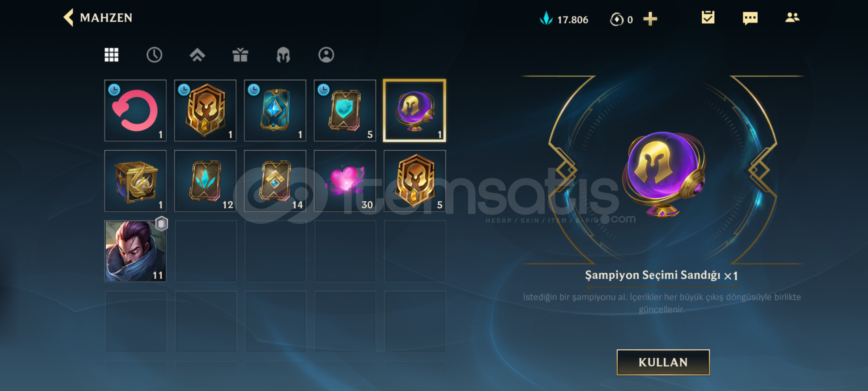
Task: Filter by champion helmet tab
Action: pyautogui.click(x=283, y=55)
